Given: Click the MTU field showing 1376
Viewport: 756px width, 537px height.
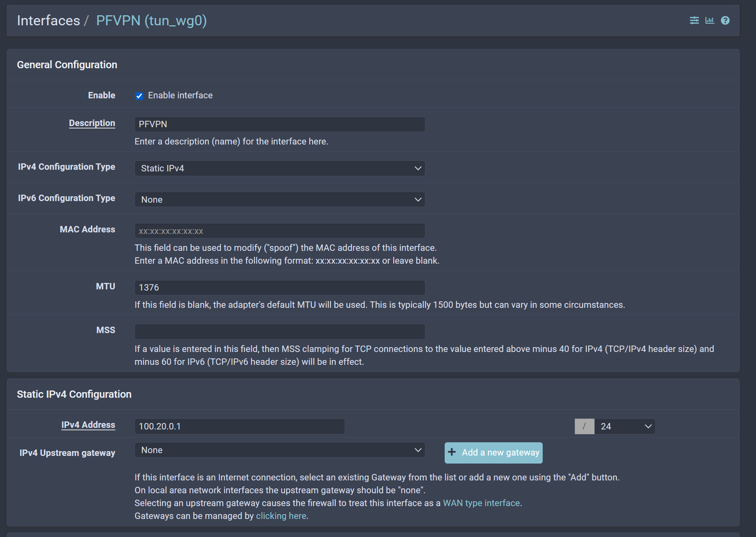Looking at the screenshot, I should 280,288.
